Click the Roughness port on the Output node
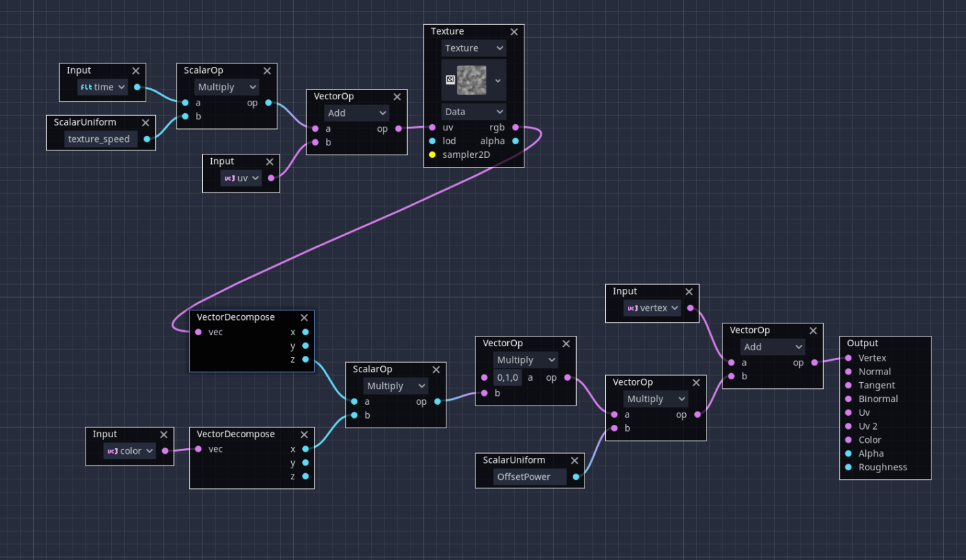This screenshot has height=560, width=966. coord(847,467)
